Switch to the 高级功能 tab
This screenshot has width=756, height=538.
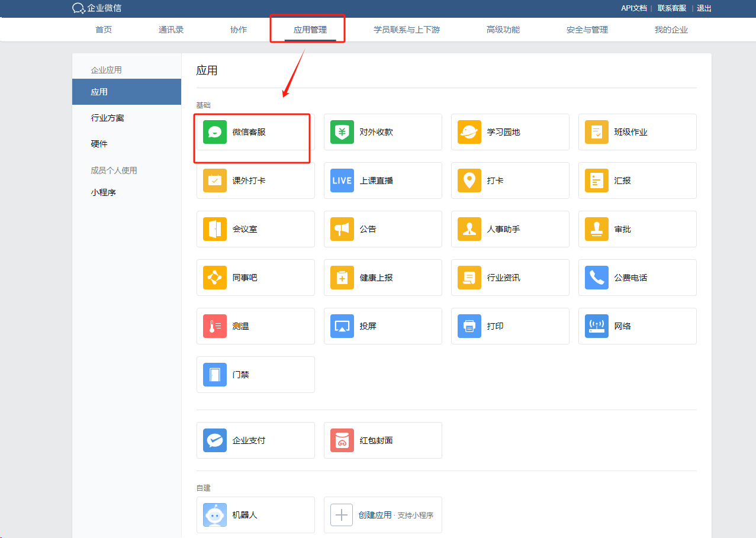(503, 30)
